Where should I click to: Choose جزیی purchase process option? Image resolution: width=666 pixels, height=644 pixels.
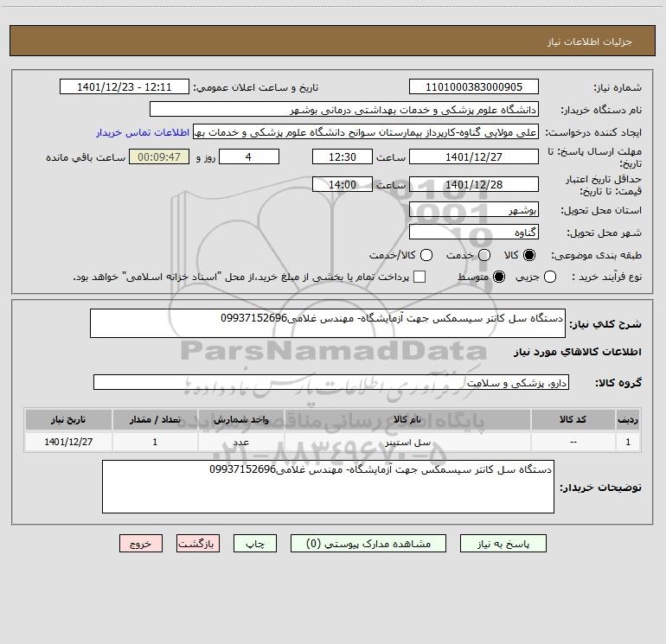tap(549, 277)
